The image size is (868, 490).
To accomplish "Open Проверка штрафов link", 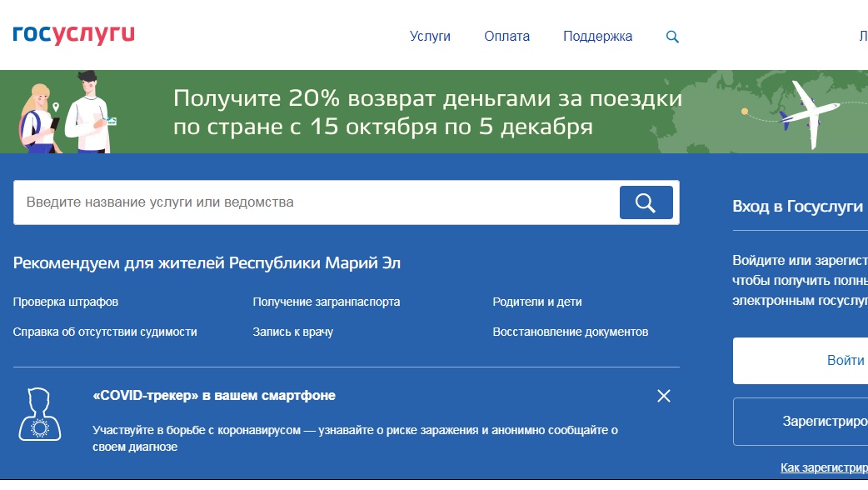I will click(66, 302).
